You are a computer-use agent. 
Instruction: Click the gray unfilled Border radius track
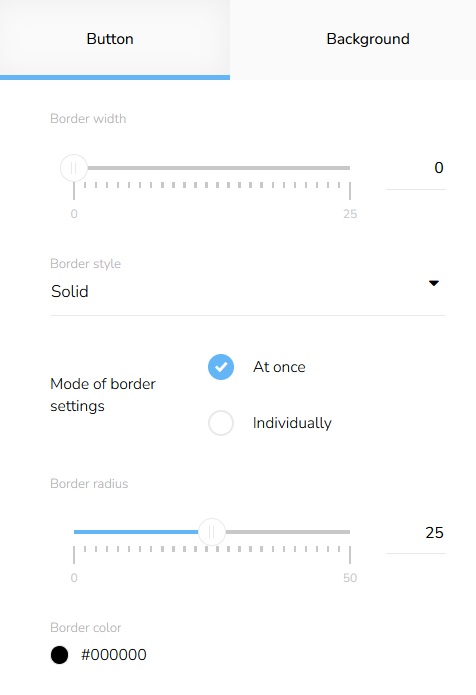pyautogui.click(x=288, y=532)
